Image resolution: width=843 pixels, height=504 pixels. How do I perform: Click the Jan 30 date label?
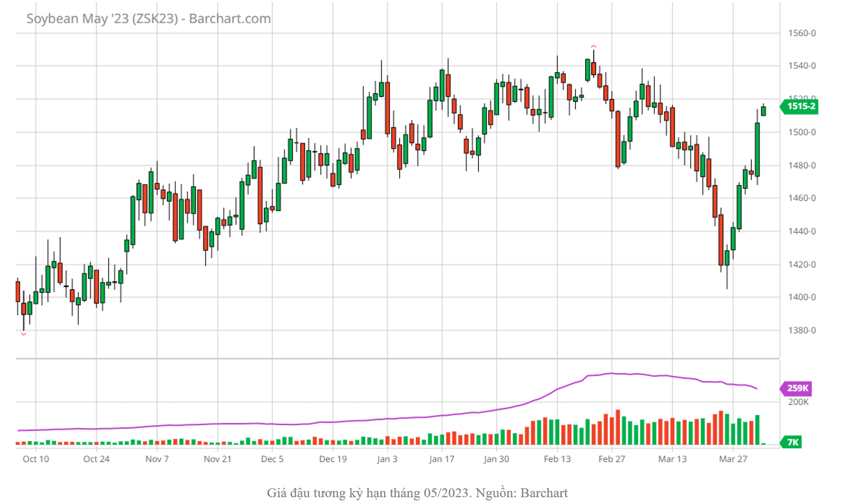click(x=496, y=459)
